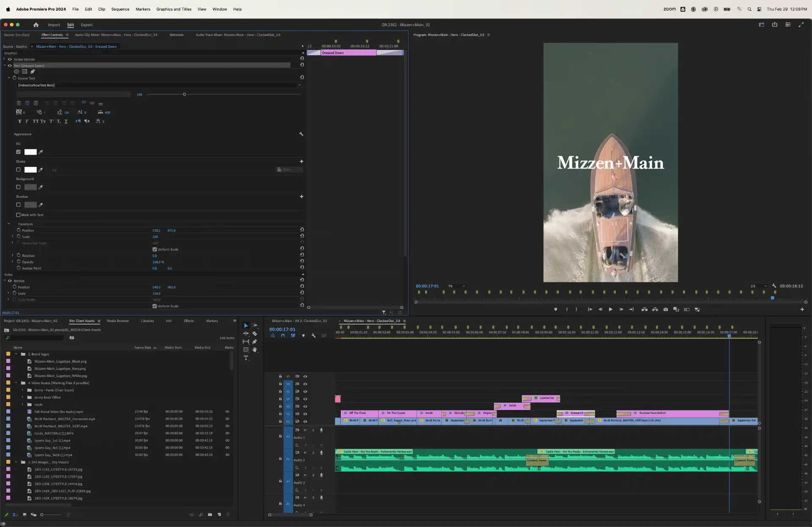Select the Rectangle tool
Screen dimensions: 812x527
[246, 350]
